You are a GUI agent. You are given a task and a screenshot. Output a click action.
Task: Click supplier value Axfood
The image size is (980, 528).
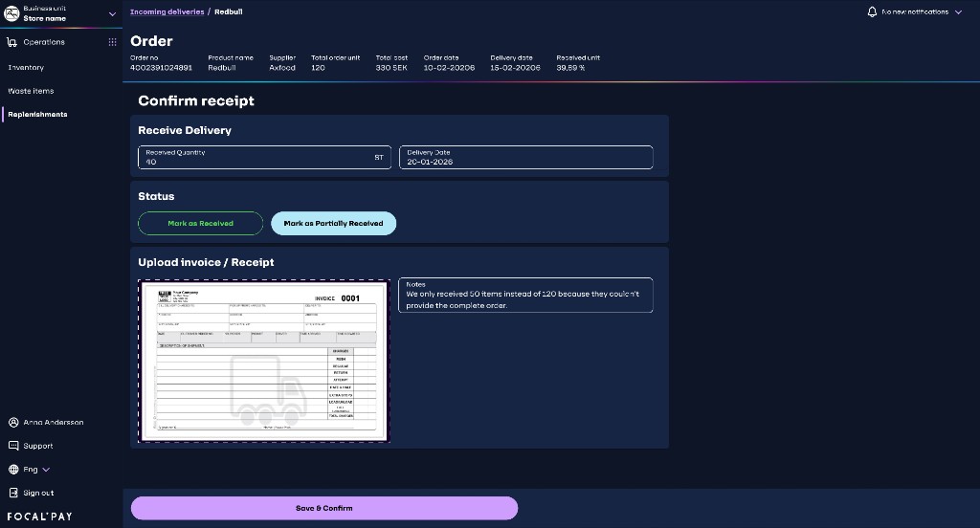click(282, 68)
